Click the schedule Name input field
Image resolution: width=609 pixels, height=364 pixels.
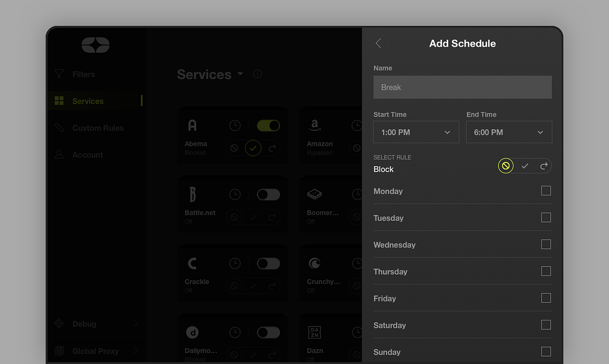click(x=462, y=87)
